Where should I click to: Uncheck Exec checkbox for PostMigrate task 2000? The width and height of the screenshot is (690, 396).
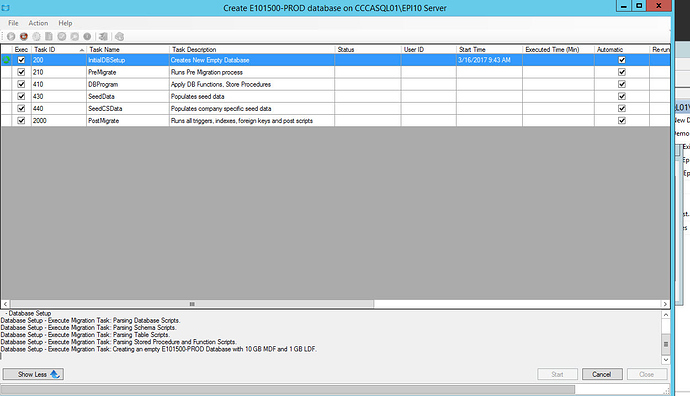coord(21,120)
